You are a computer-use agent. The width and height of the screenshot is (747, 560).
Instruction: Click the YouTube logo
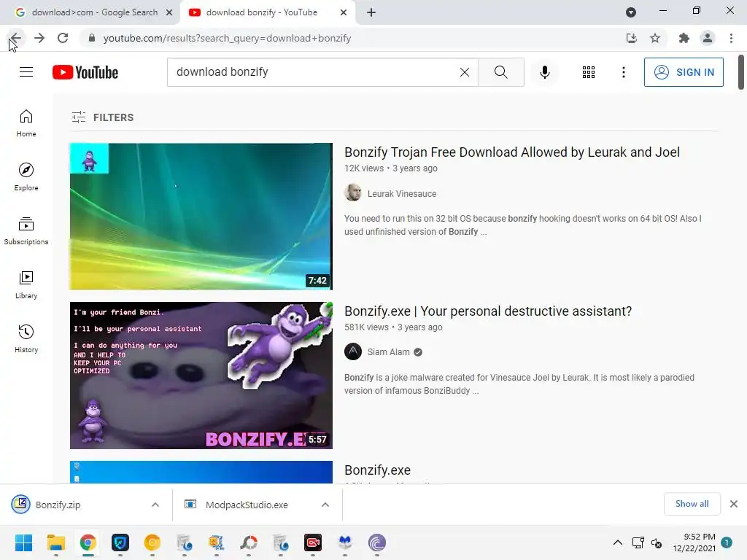(x=85, y=72)
